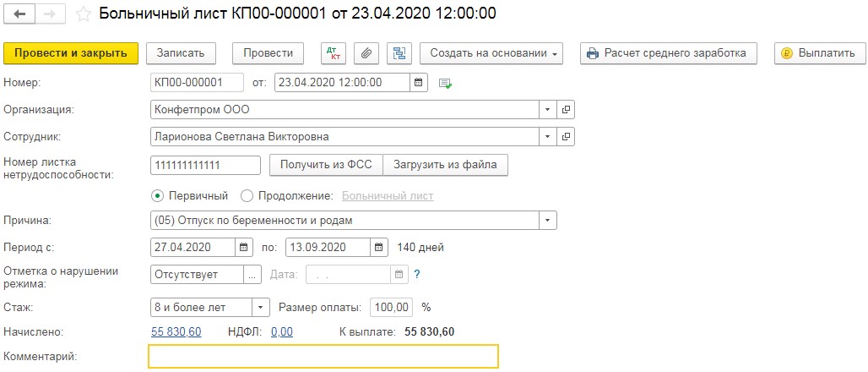This screenshot has height=372, width=868.
Task: Click the paperclip attached files icon
Action: coord(366,52)
